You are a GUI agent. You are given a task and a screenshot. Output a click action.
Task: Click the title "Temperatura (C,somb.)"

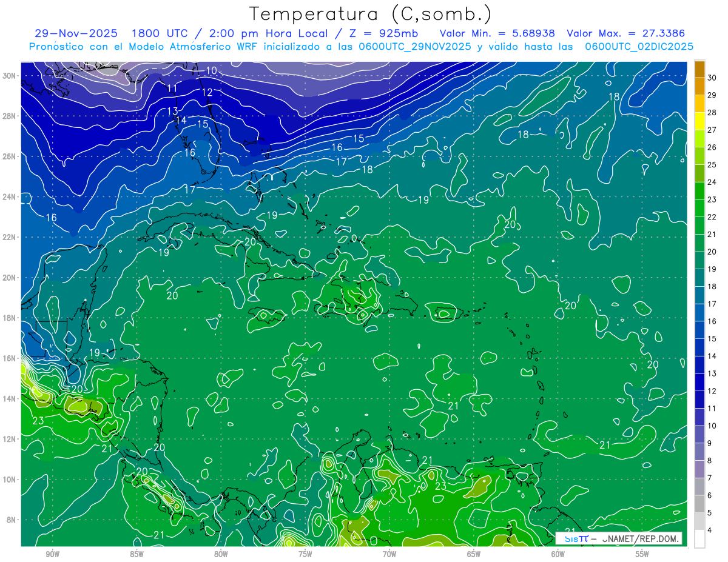pos(371,14)
